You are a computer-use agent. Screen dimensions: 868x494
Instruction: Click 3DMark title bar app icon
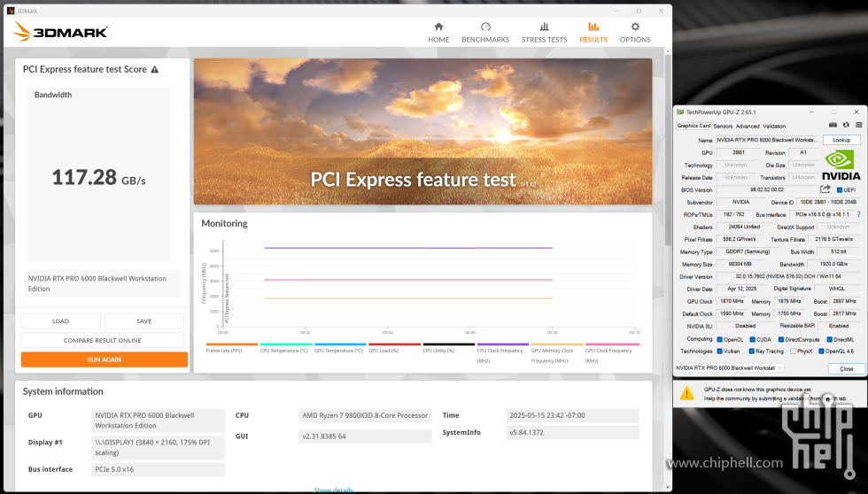11,11
